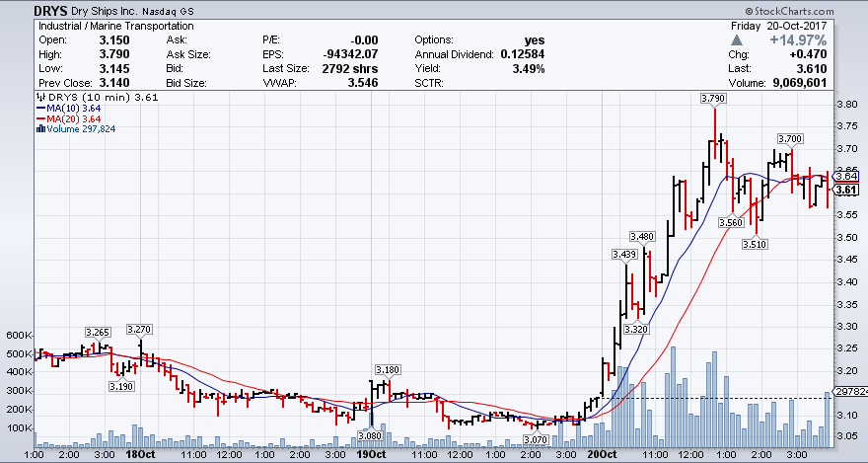
Task: Click the 3.700 peak price label
Action: 789,139
